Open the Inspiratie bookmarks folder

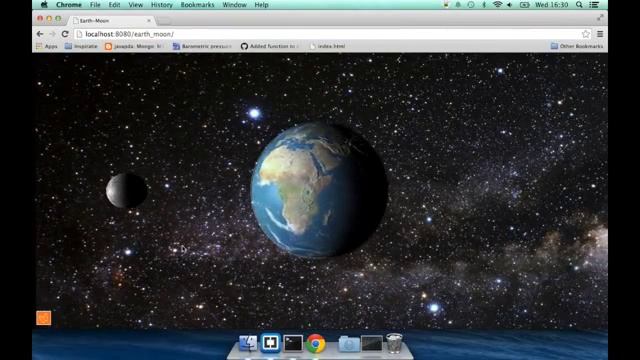[81, 46]
